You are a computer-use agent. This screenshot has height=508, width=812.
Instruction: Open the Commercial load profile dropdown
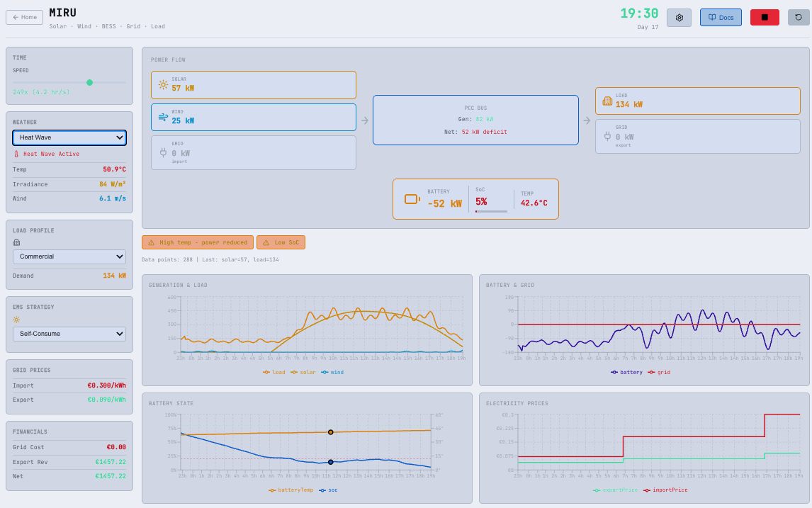point(69,256)
